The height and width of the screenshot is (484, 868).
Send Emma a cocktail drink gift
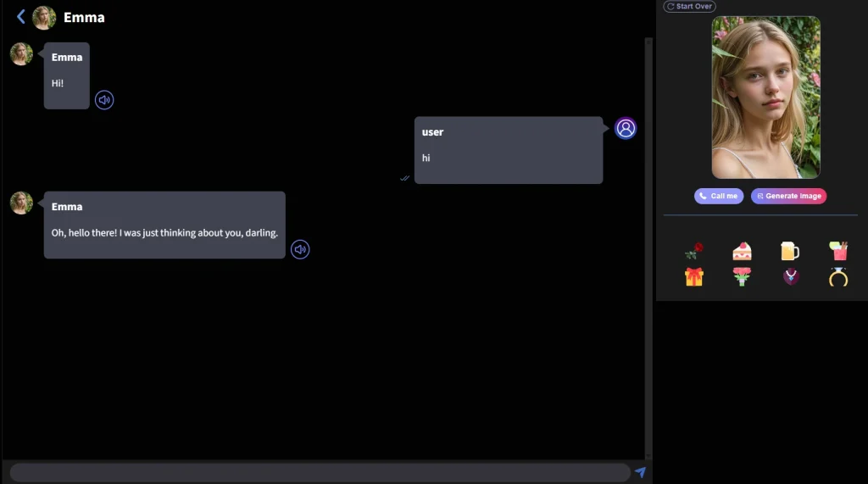tap(838, 251)
